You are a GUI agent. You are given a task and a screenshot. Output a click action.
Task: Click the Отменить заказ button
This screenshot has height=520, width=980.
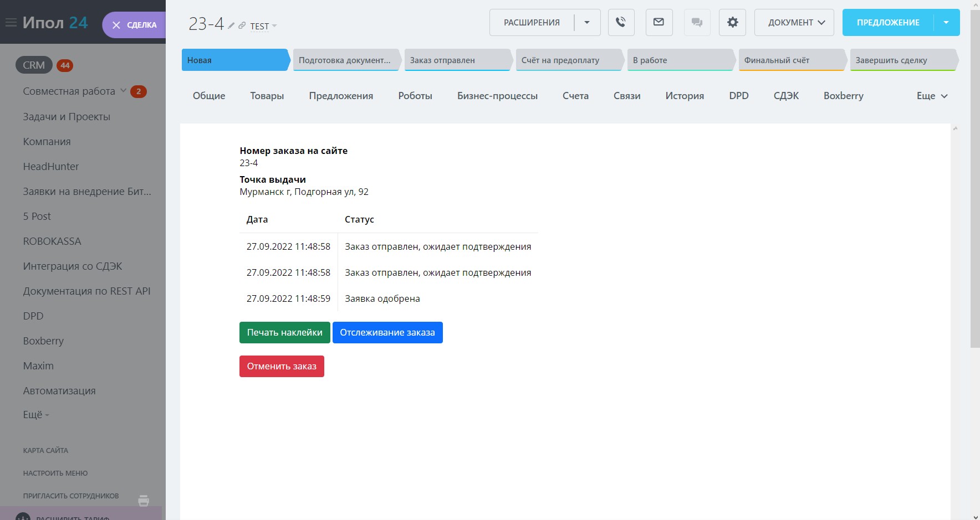282,367
